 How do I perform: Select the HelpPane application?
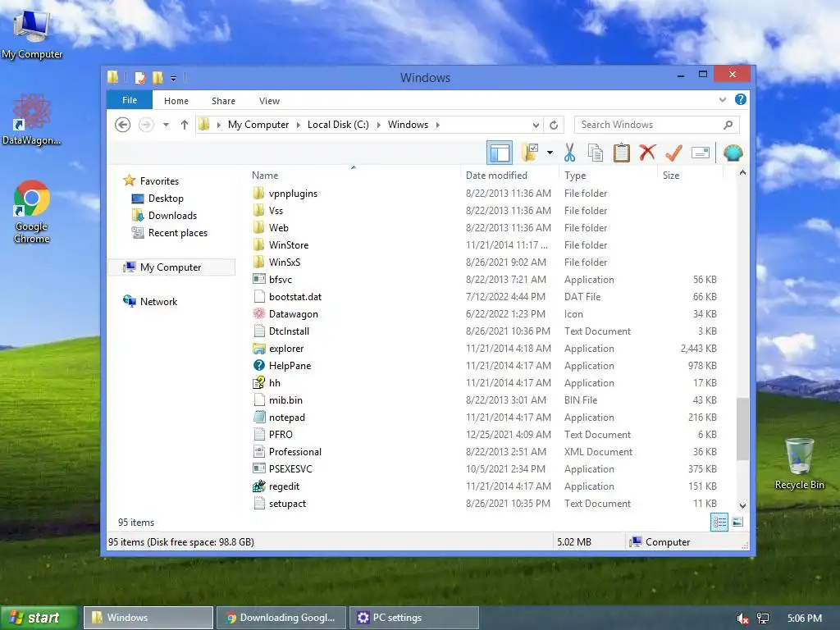290,365
